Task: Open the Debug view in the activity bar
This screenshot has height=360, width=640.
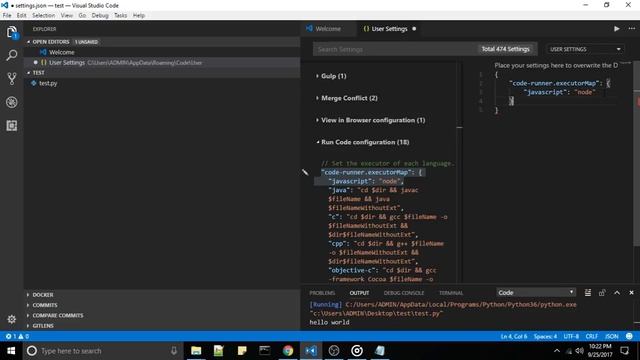Action: 12,102
